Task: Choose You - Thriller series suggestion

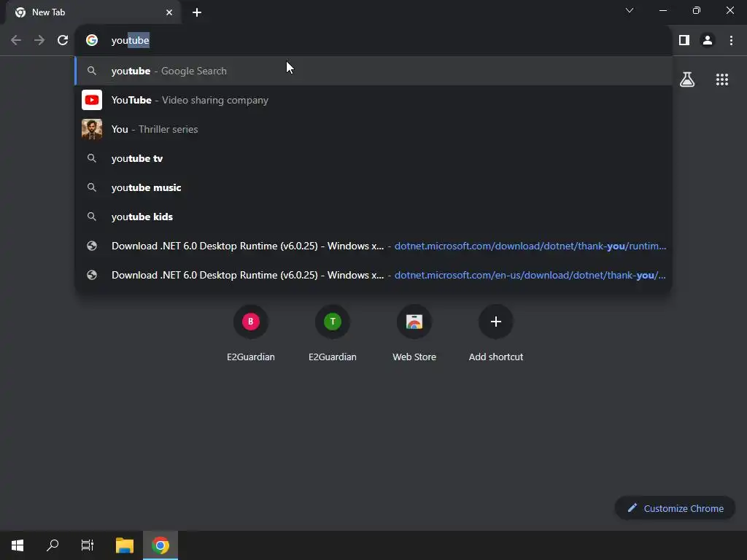Action: pos(373,129)
